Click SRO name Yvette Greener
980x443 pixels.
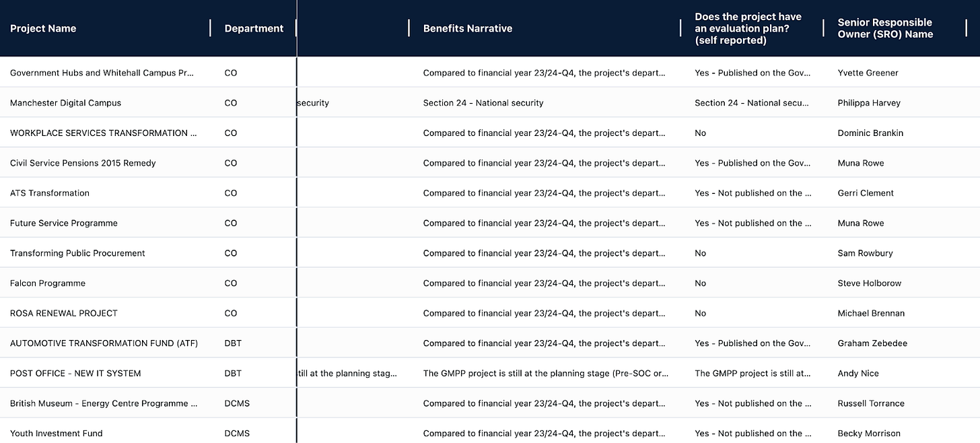(x=868, y=73)
